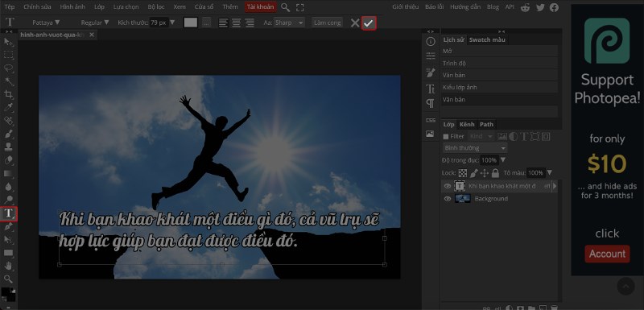This screenshot has width=644, height=310.
Task: Open the Twitter link icon
Action: click(540, 7)
